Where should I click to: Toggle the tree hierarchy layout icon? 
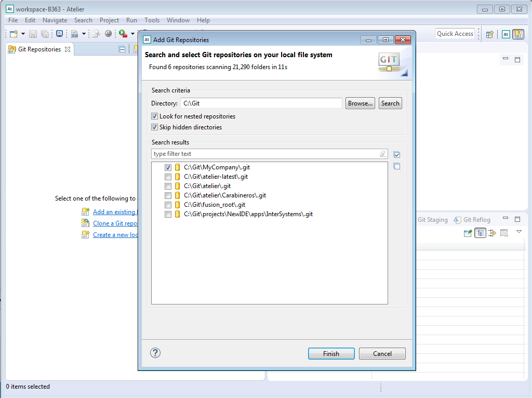point(481,233)
